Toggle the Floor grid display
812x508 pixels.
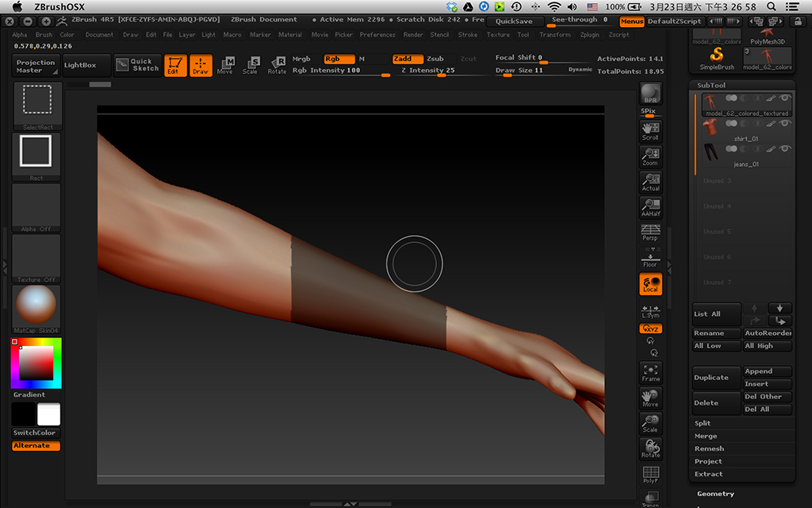tap(650, 259)
